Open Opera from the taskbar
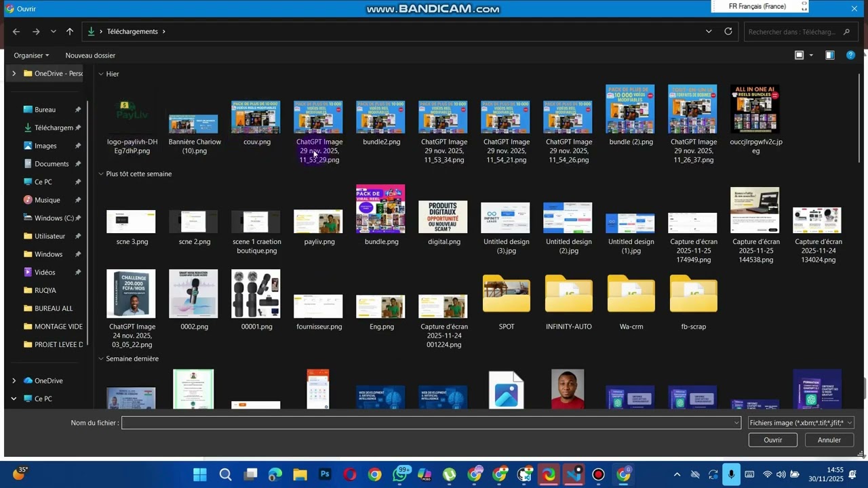 350,474
